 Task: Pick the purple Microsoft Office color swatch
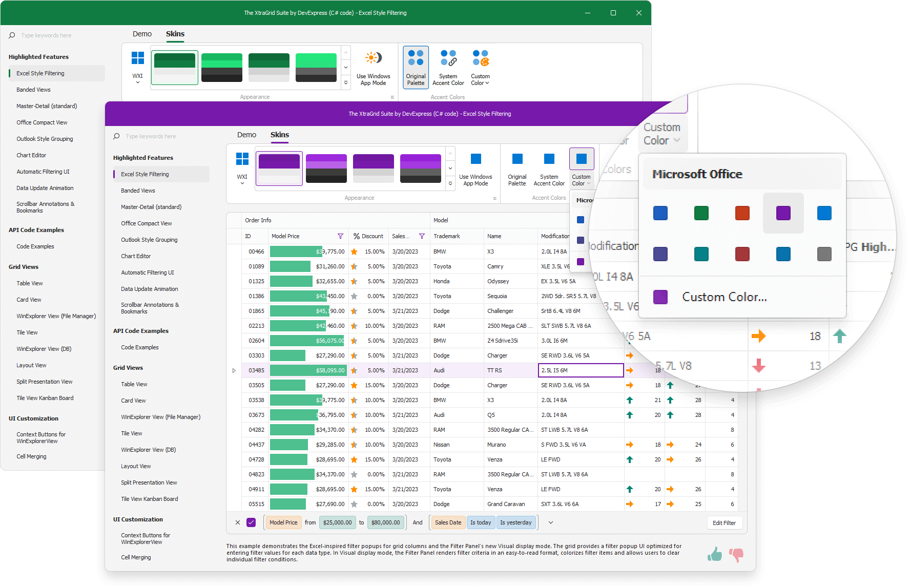point(783,213)
